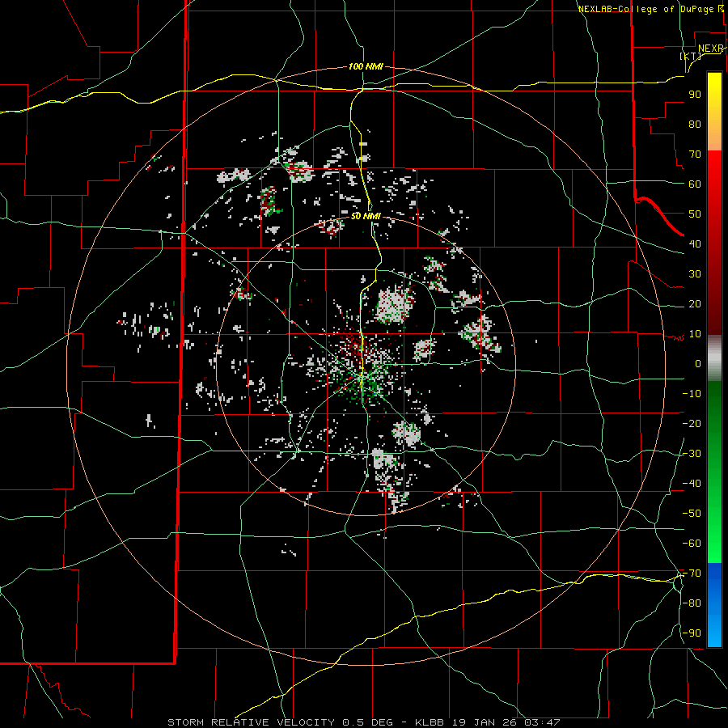Viewport: 728px width, 728px height.
Task: Select the 60 value on velocity scale
Action: click(695, 184)
